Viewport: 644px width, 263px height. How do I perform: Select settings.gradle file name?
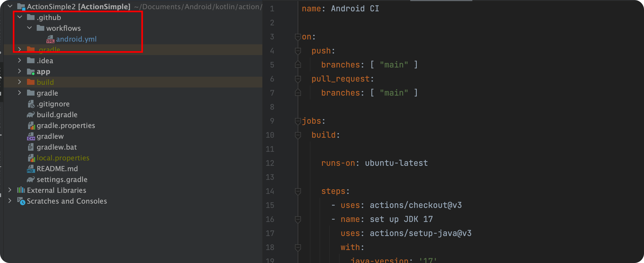[x=62, y=180]
